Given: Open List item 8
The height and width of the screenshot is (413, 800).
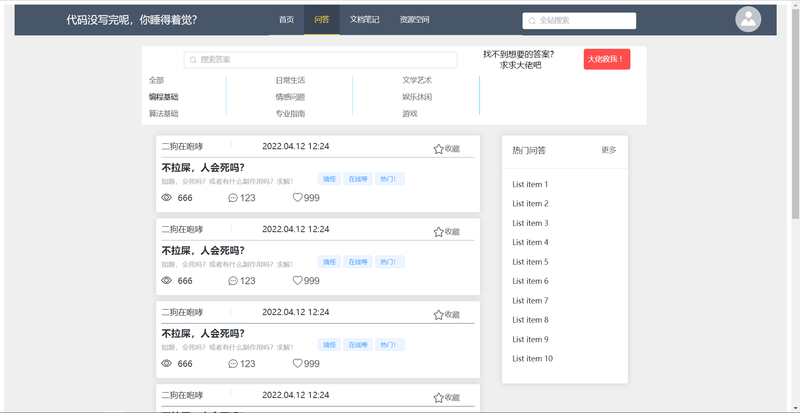Looking at the screenshot, I should [530, 320].
